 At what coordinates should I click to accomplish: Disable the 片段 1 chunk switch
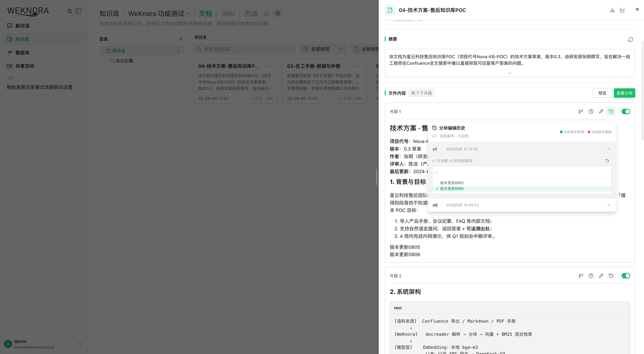[x=626, y=112]
